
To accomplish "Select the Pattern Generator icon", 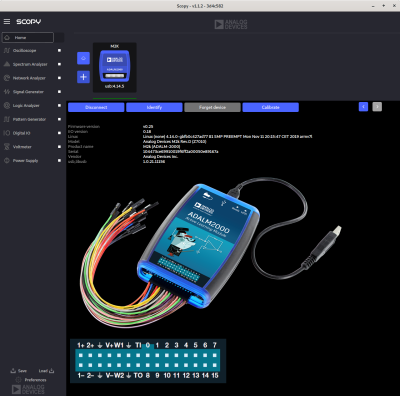I will coord(7,119).
